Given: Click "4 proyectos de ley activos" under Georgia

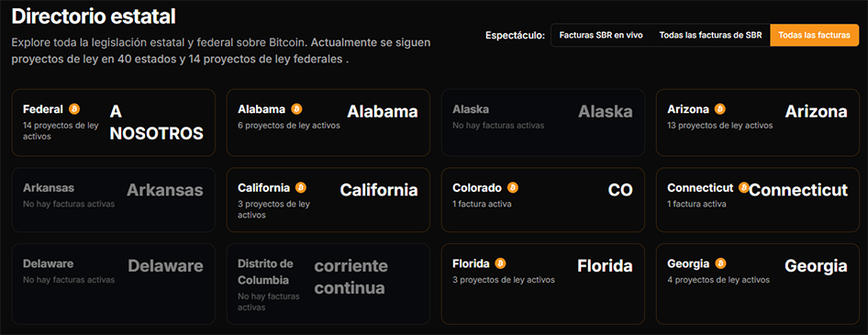Looking at the screenshot, I should point(718,280).
